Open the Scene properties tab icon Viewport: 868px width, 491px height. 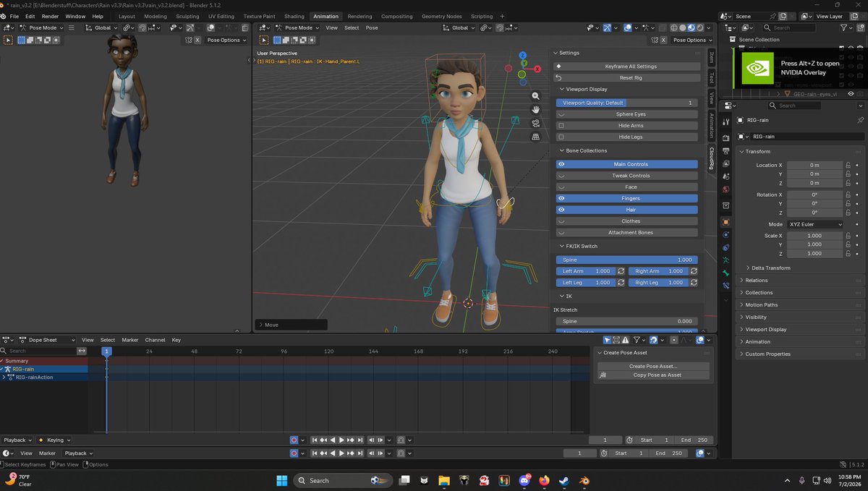point(726,178)
